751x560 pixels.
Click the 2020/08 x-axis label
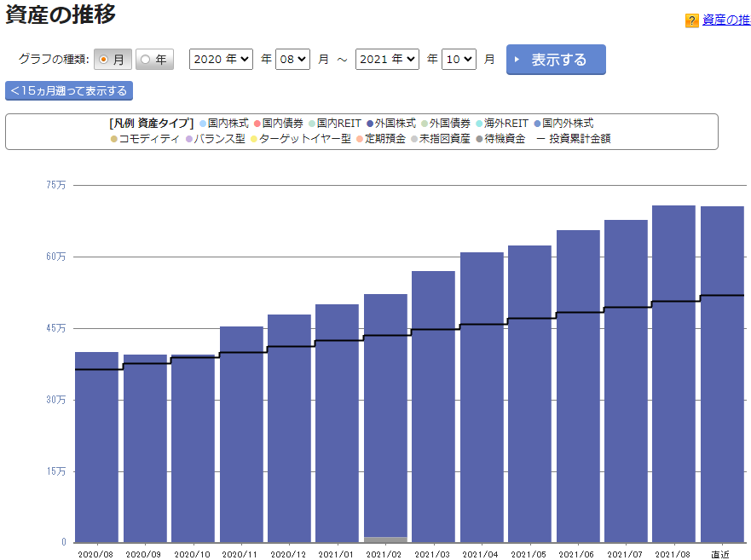tap(95, 554)
